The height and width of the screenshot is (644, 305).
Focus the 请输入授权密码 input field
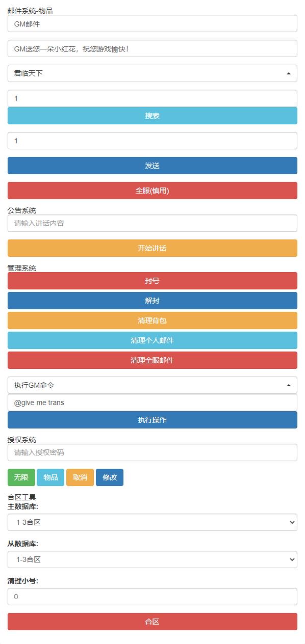click(x=152, y=452)
